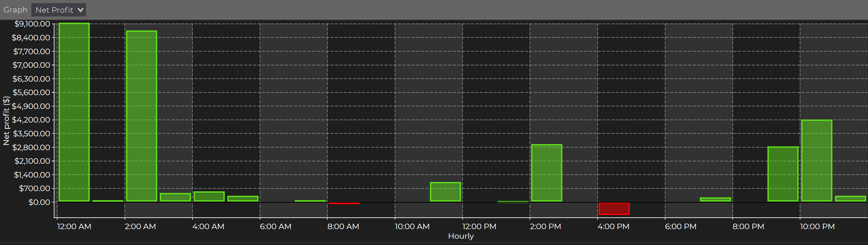
Task: Click the 6:00 AM time label
Action: pos(276,227)
